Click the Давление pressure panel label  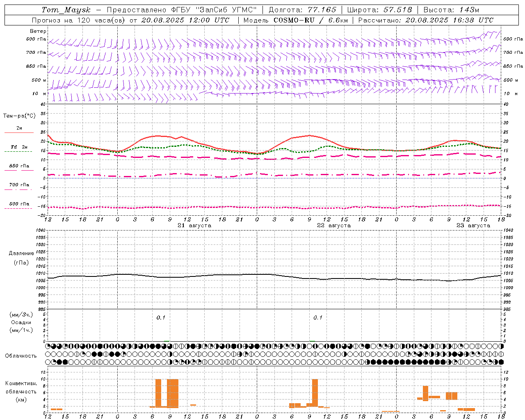[x=21, y=253]
